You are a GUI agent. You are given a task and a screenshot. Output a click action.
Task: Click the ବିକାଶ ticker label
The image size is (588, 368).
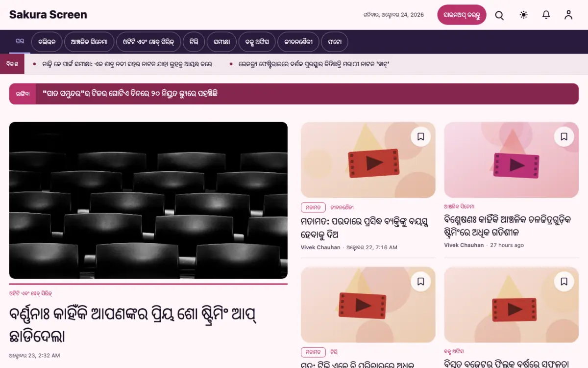pyautogui.click(x=12, y=64)
